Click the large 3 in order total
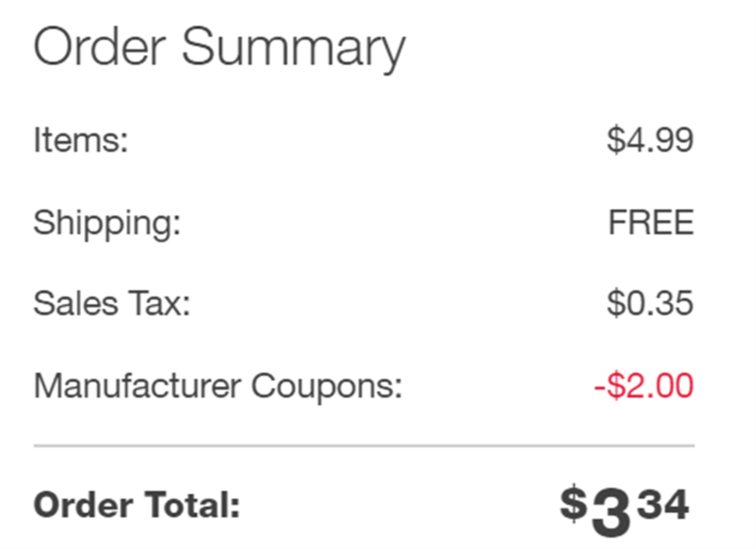This screenshot has height=549, width=756. pyautogui.click(x=611, y=513)
